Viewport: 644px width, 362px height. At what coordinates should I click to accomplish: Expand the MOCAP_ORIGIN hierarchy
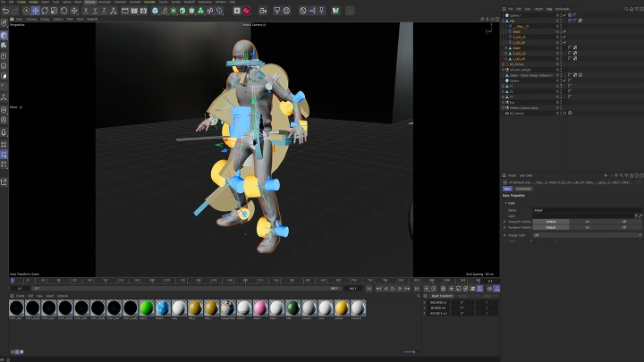click(x=503, y=70)
